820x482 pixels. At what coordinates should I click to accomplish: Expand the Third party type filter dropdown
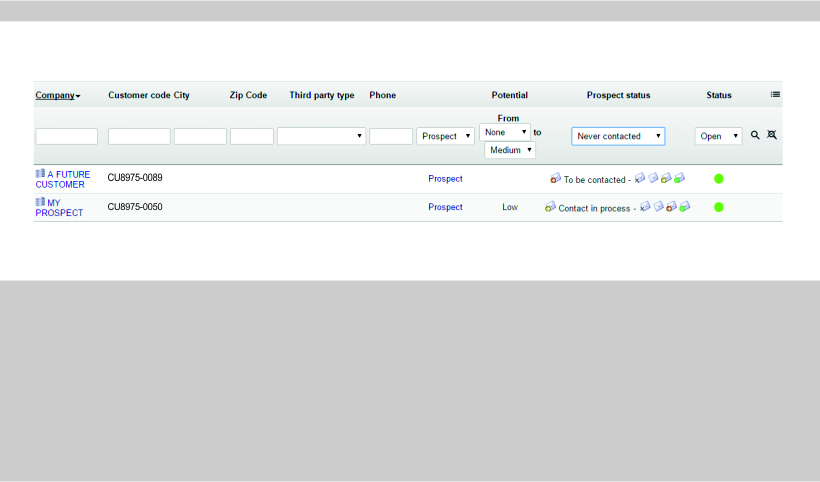coord(321,136)
